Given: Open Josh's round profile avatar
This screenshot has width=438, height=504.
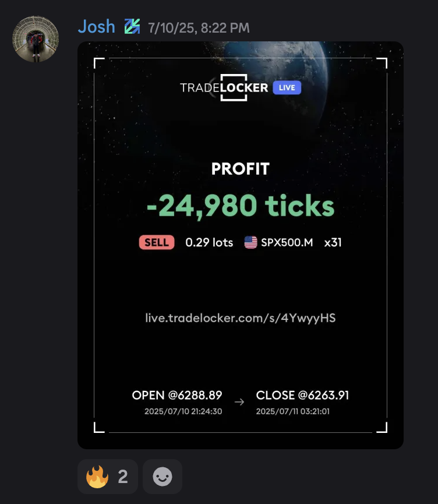Looking at the screenshot, I should click(x=36, y=39).
